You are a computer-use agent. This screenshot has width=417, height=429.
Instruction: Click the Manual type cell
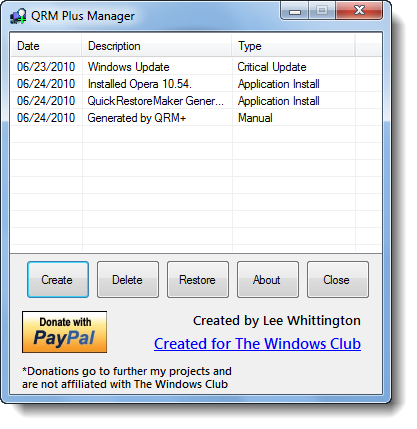[255, 118]
